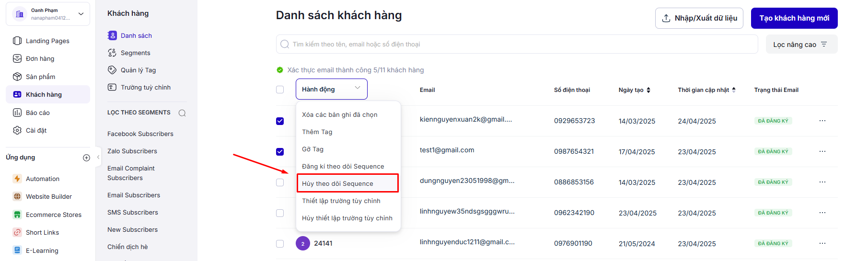868x261 pixels.
Task: Expand the Oanh Phạm account switcher
Action: (x=81, y=14)
